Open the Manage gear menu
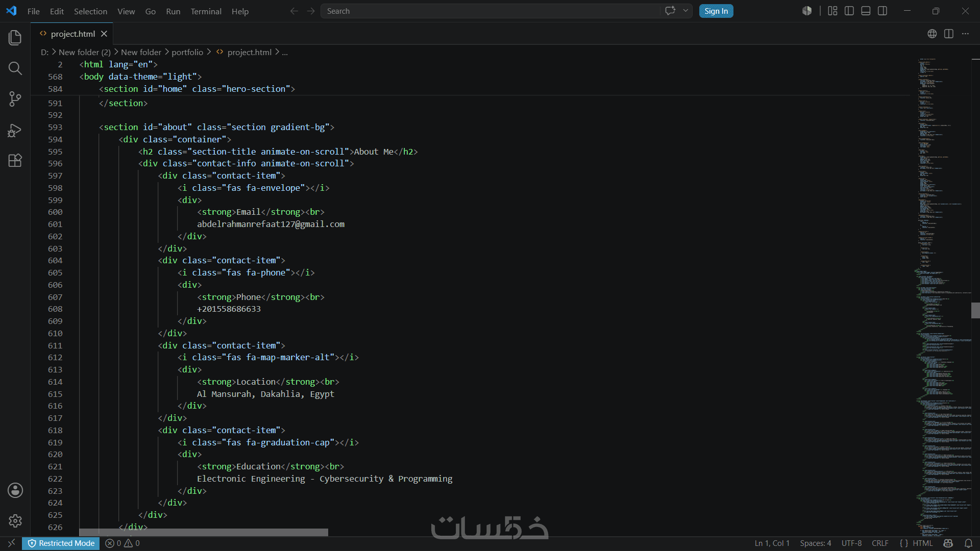The image size is (980, 551). [x=15, y=521]
